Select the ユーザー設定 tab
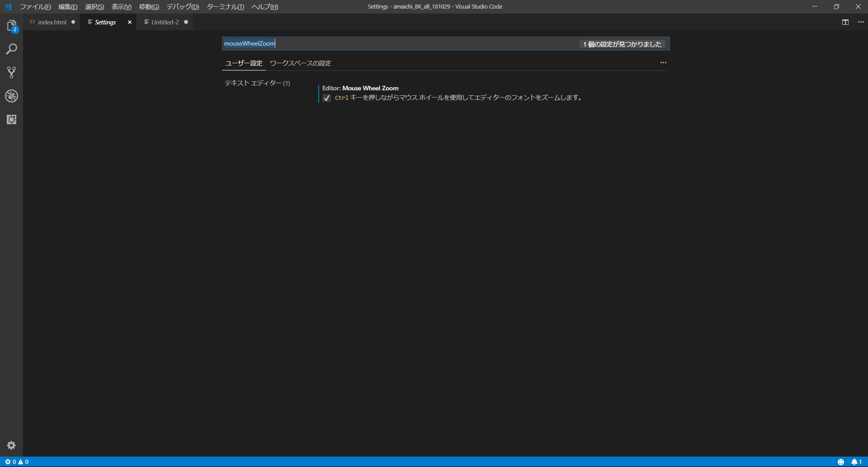Image resolution: width=868 pixels, height=467 pixels. (244, 63)
